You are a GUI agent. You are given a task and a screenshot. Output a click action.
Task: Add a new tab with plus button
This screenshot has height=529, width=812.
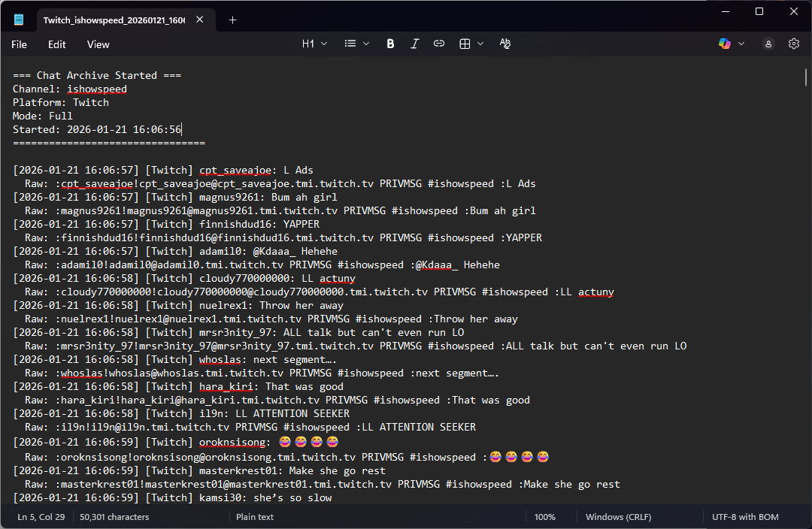(232, 20)
